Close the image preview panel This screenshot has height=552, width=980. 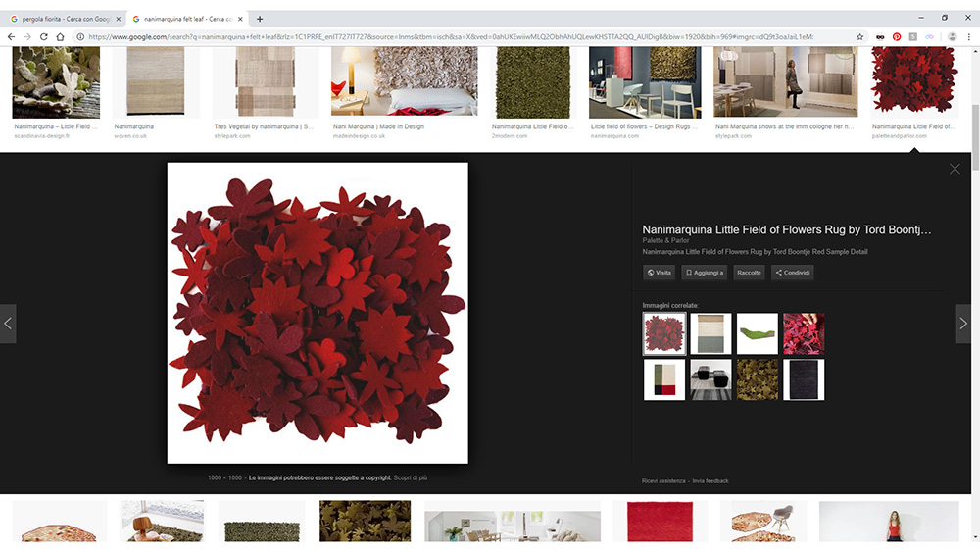[955, 169]
